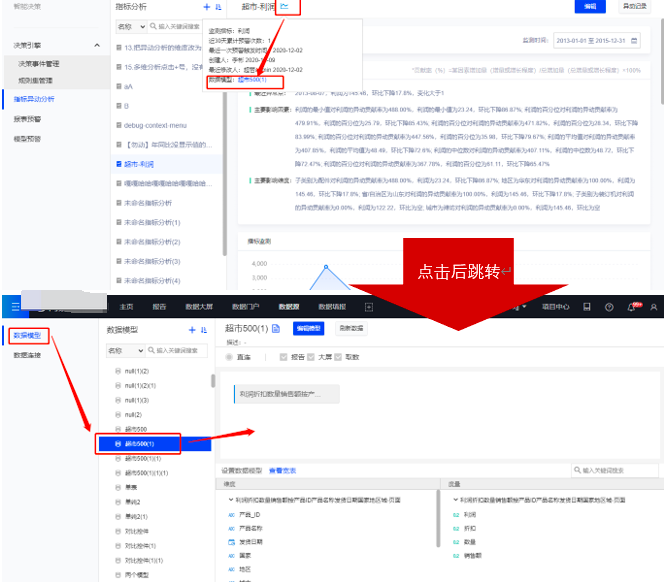Select 未命名指标分析(2) in the list
664x582 pixels.
152,242
